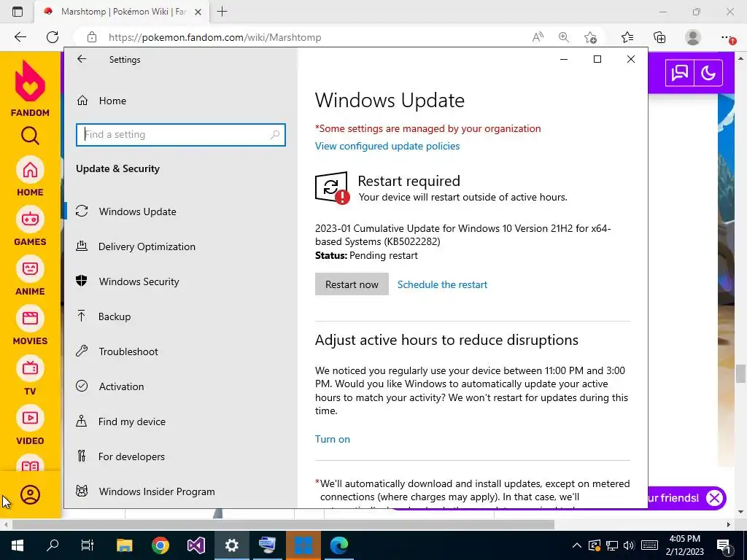Viewport: 747px width, 560px height.
Task: Go back in Settings window
Action: tap(82, 59)
